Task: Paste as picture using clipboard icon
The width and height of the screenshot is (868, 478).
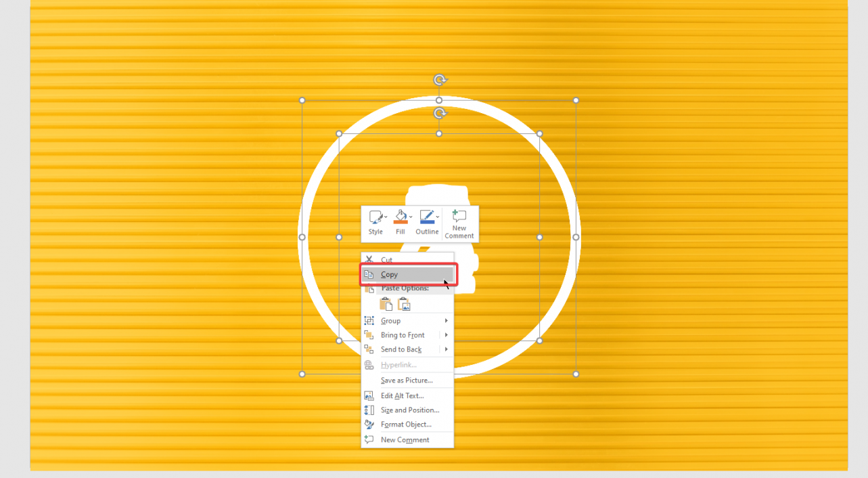Action: 404,305
